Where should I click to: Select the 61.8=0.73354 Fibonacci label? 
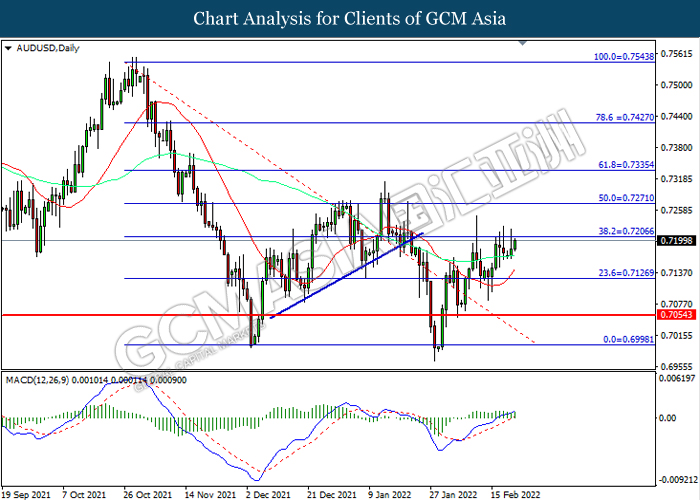626,165
